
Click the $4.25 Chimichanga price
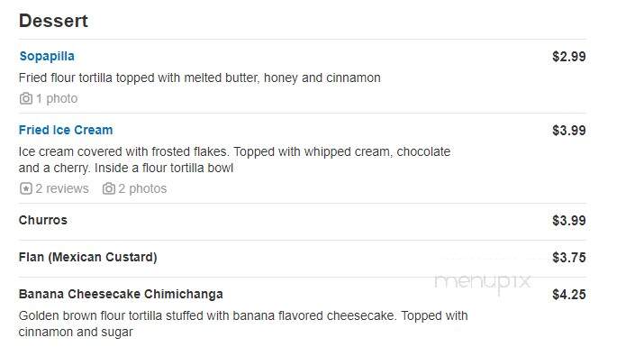(569, 295)
